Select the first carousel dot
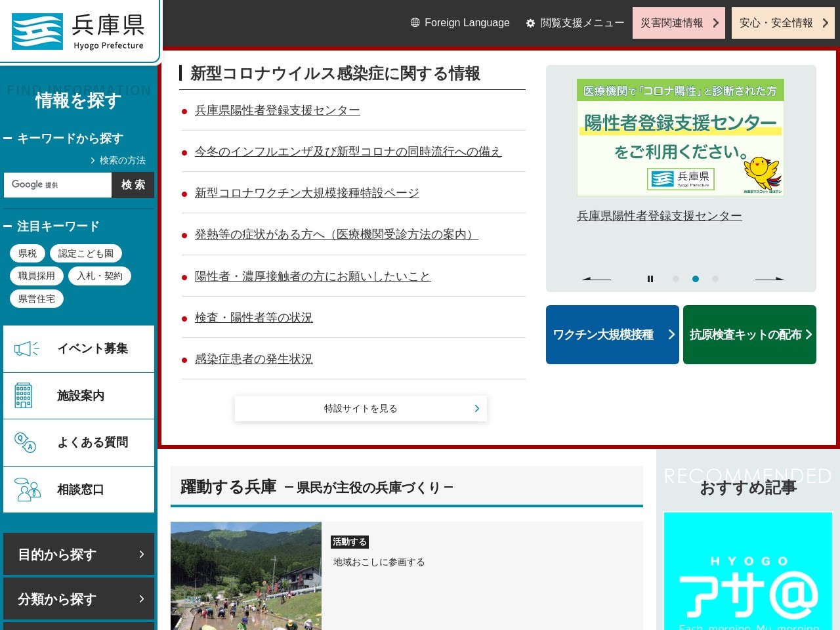The width and height of the screenshot is (840, 630). click(676, 279)
